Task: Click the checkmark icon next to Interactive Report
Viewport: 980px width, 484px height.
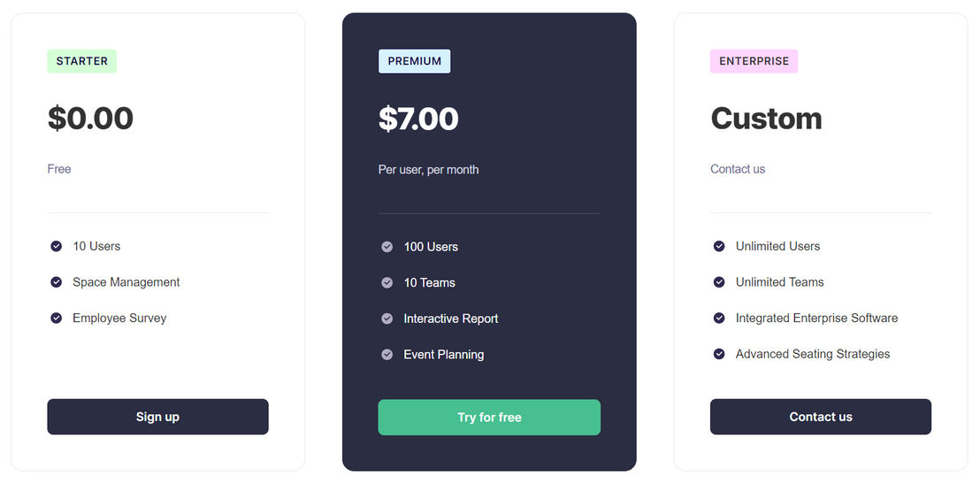Action: pos(387,319)
